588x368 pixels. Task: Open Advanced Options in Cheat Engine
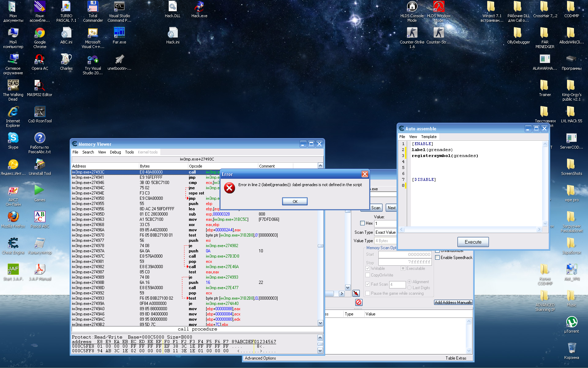tap(260, 358)
